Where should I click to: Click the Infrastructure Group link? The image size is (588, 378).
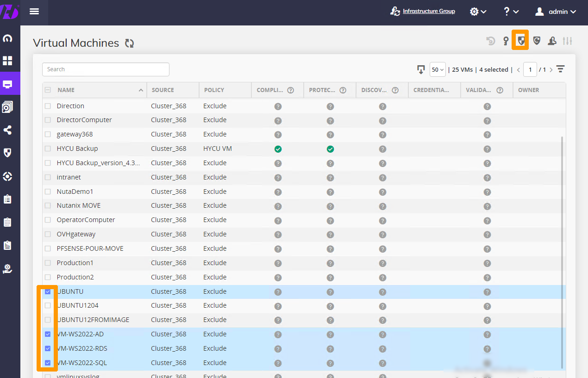pos(428,11)
